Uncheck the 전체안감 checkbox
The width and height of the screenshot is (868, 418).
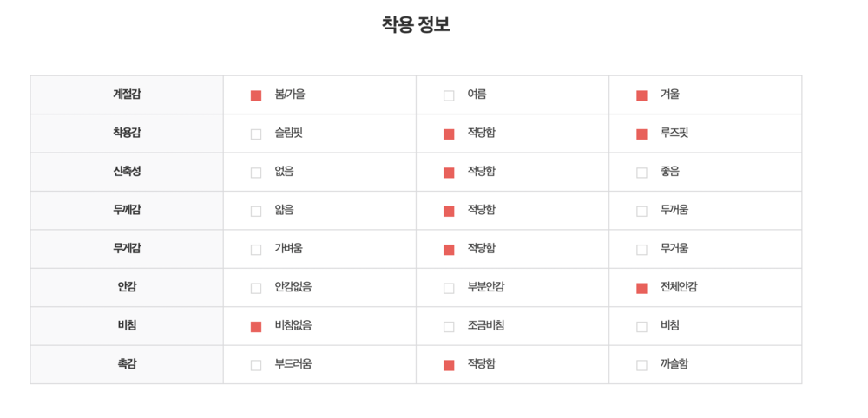[x=641, y=288]
